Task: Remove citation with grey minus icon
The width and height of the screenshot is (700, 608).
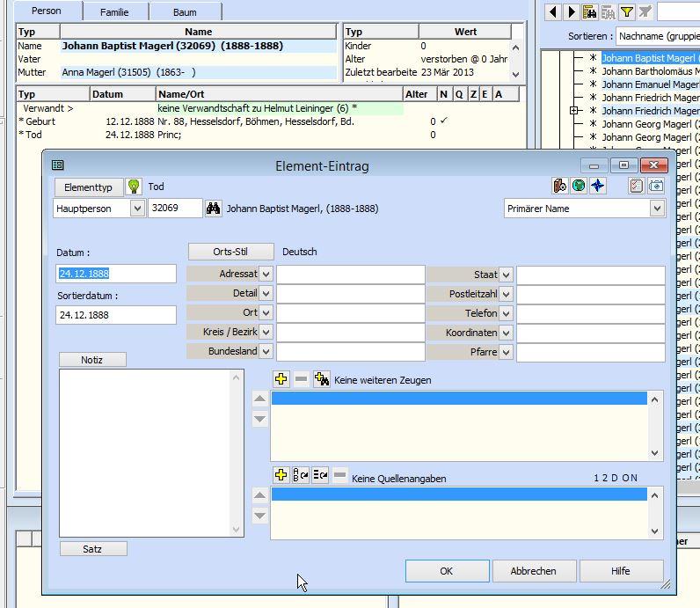Action: [339, 475]
